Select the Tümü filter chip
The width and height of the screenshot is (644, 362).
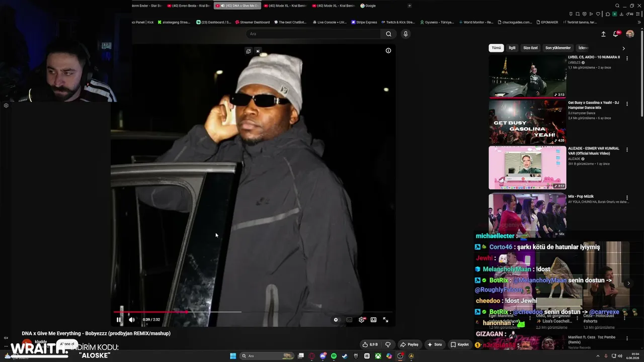[x=497, y=48]
